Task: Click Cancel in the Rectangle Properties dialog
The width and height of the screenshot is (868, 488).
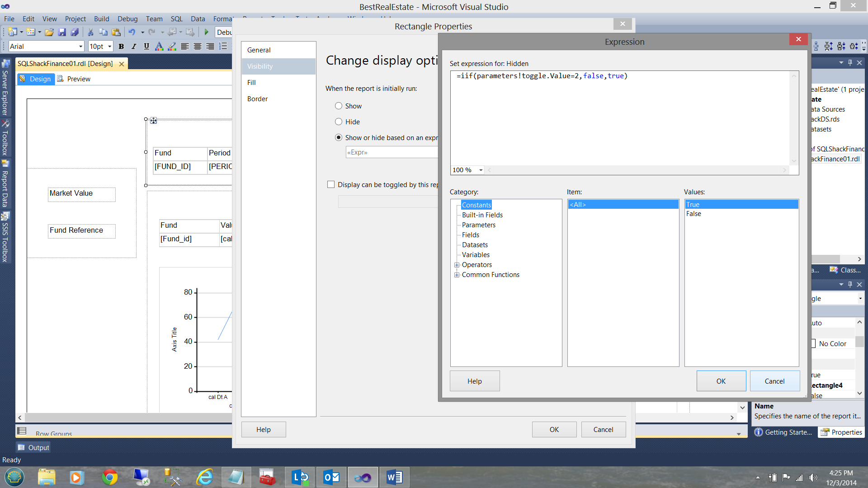Action: pos(603,429)
